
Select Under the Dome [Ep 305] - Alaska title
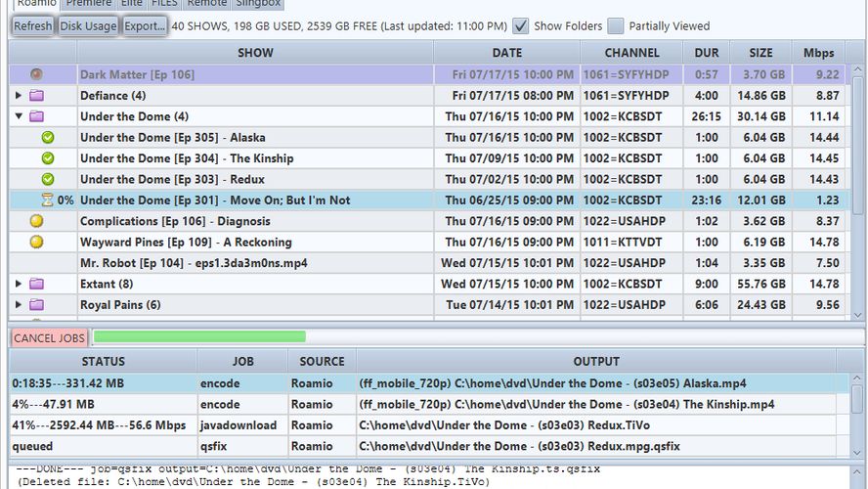tap(173, 137)
